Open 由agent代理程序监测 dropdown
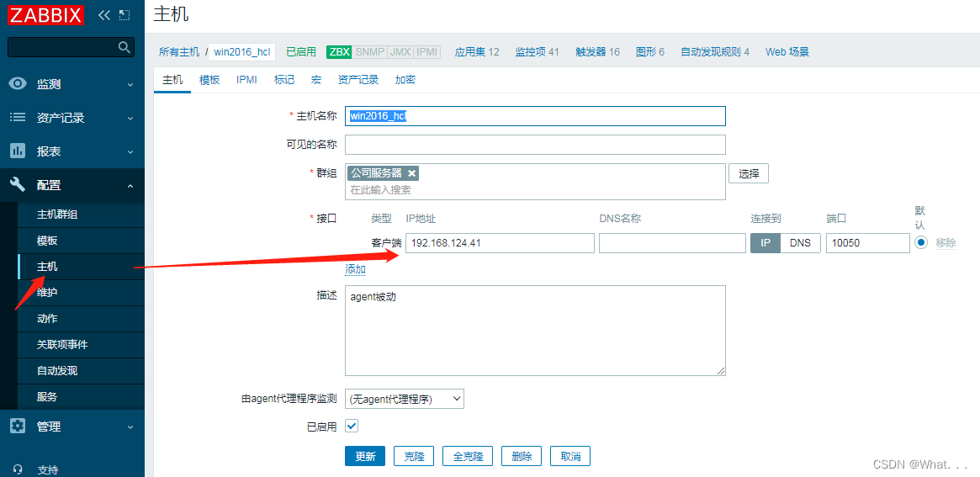This screenshot has height=477, width=980. (x=405, y=398)
